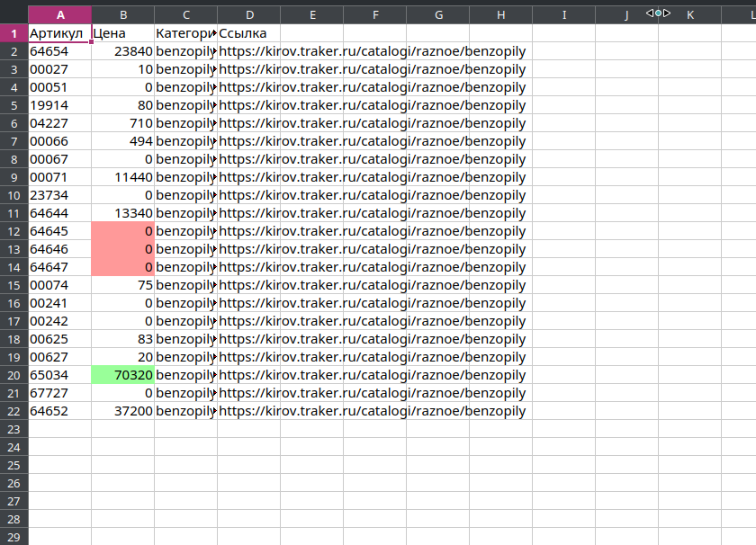756x545 pixels.
Task: Select column B header
Action: pos(122,14)
